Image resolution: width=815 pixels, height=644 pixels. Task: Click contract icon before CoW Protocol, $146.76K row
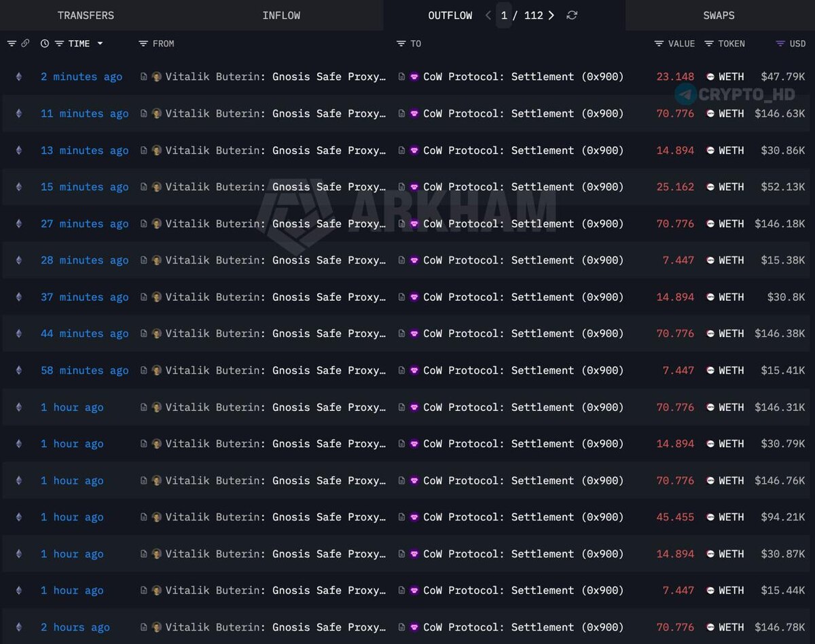[401, 480]
